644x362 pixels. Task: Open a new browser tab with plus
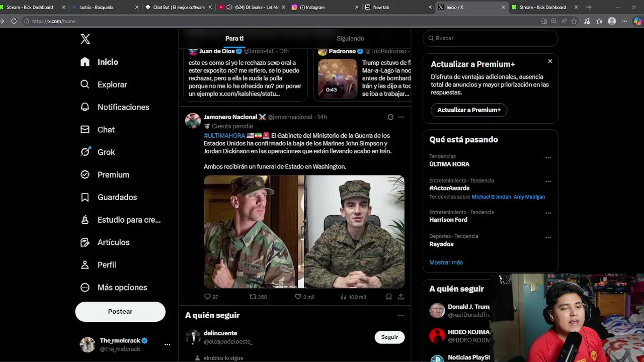(x=589, y=7)
